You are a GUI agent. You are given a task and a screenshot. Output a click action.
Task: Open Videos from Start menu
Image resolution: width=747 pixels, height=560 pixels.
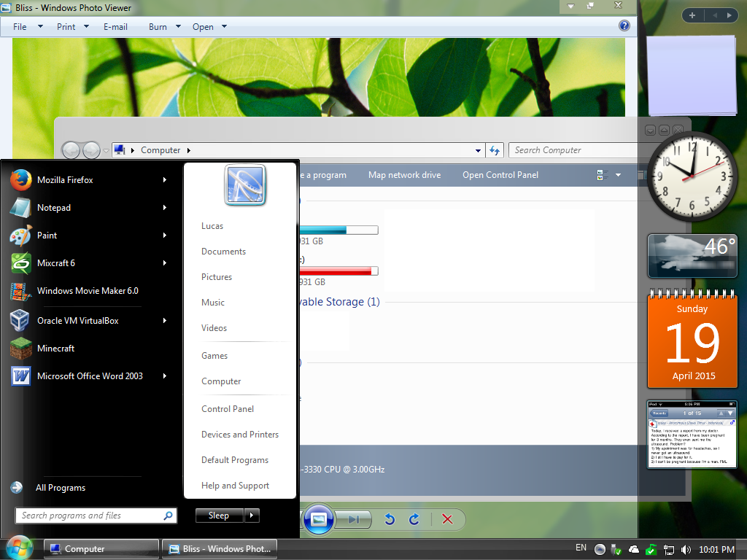click(x=214, y=328)
